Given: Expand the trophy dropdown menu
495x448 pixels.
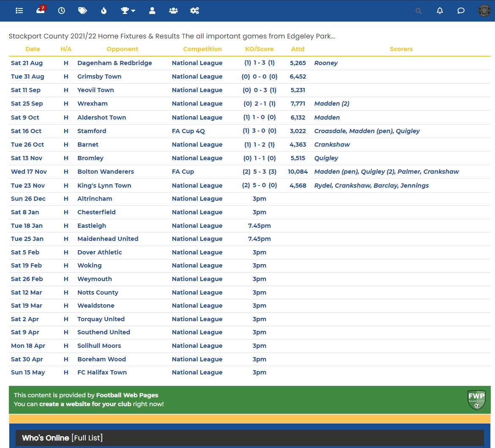Looking at the screenshot, I should [x=128, y=11].
